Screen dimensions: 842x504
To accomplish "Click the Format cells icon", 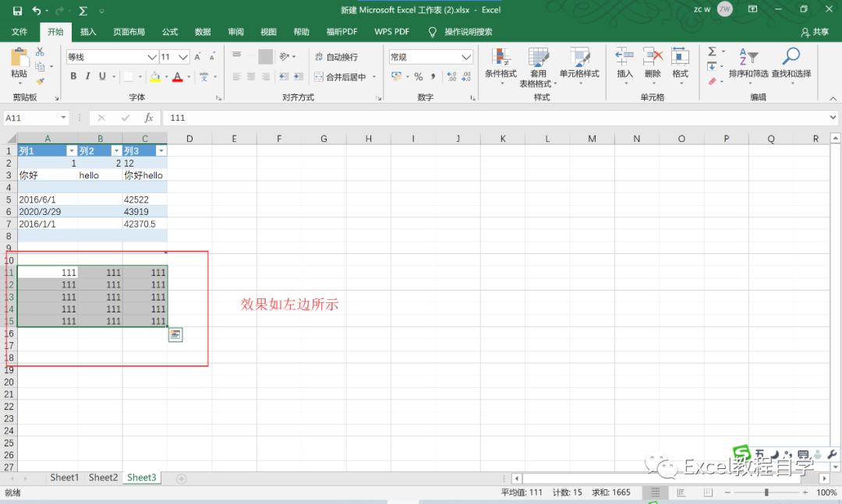I will pos(680,57).
